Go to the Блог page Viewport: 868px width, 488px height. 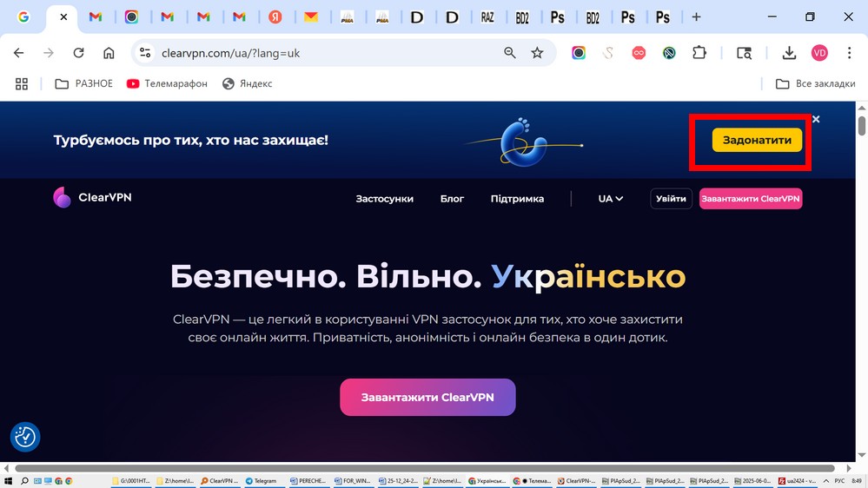(452, 199)
